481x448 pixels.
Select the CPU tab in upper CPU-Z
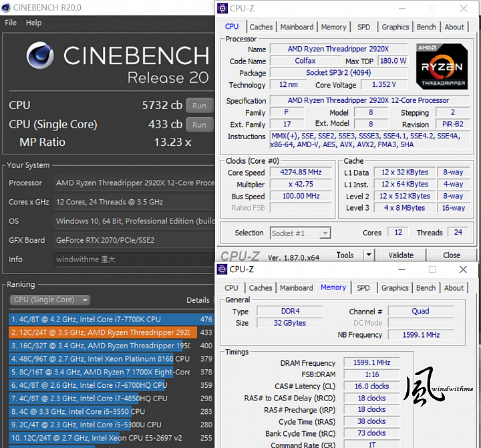pos(232,26)
